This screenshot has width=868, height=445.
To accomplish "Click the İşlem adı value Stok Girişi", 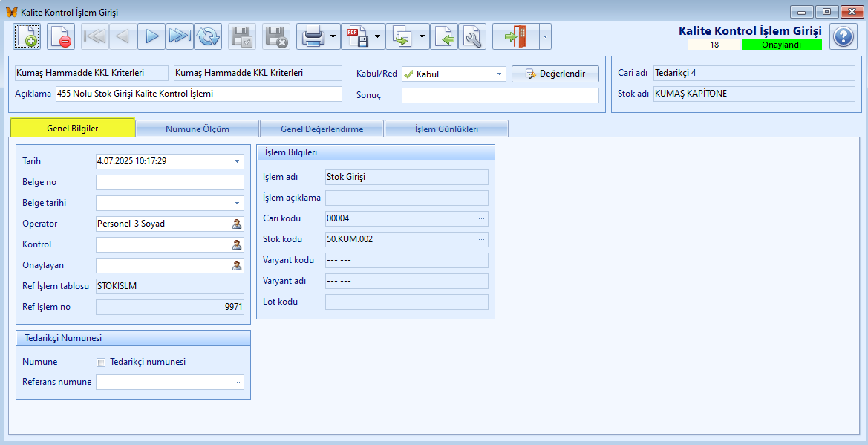I will (407, 177).
